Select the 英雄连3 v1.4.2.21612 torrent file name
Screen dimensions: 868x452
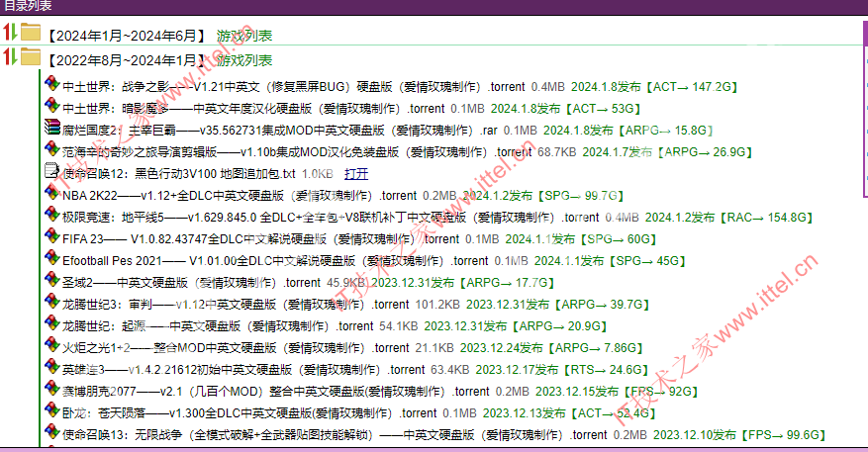coord(243,370)
